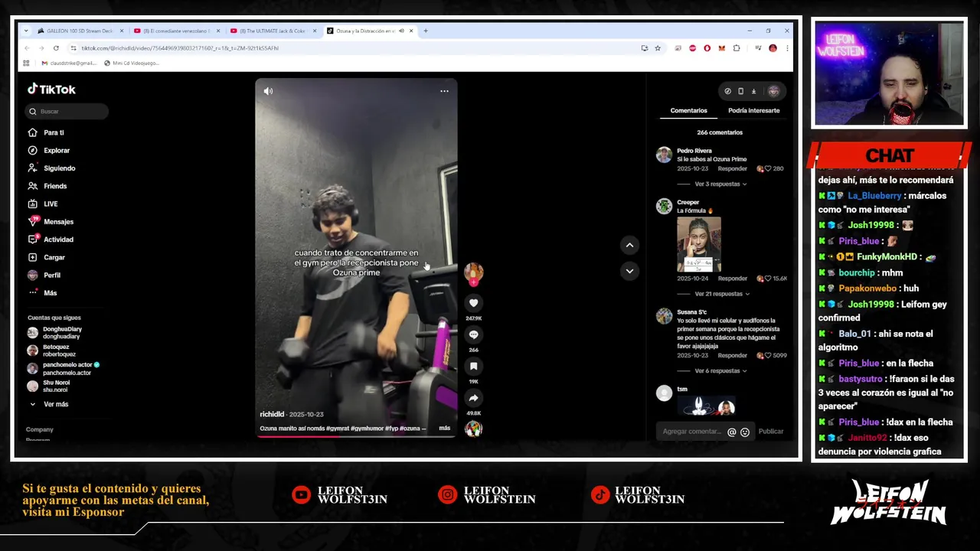Click the TikTok logo
The height and width of the screenshot is (551, 980).
51,90
